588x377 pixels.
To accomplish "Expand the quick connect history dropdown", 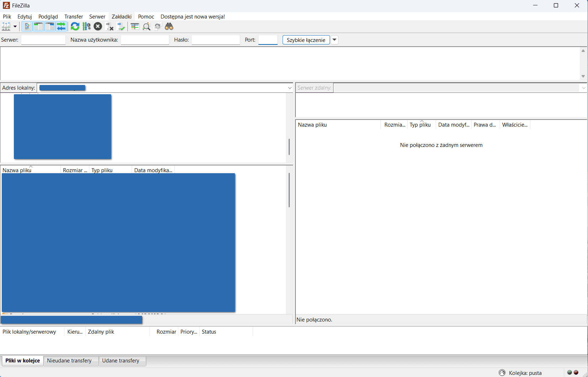I will (x=335, y=40).
